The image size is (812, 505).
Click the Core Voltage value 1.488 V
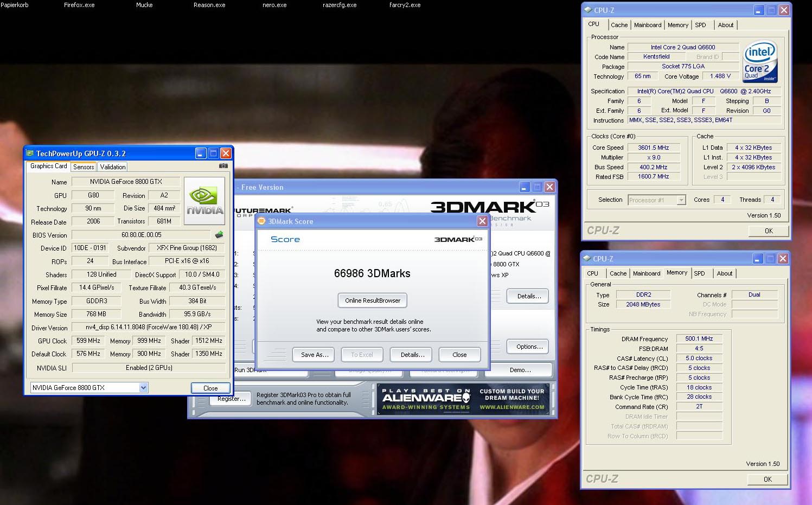click(x=720, y=76)
